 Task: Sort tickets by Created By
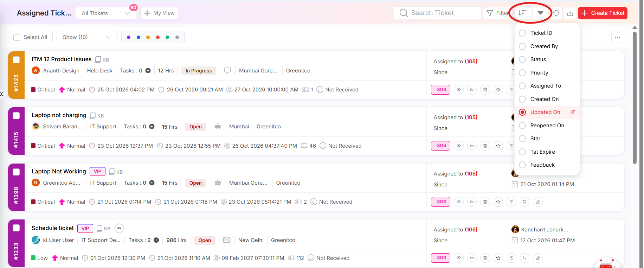[547, 46]
